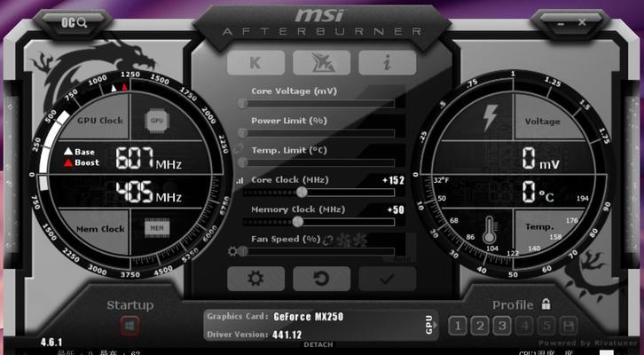This screenshot has height=355, width=644.
Task: Click the Temp. Limit slider track
Action: coord(318,162)
